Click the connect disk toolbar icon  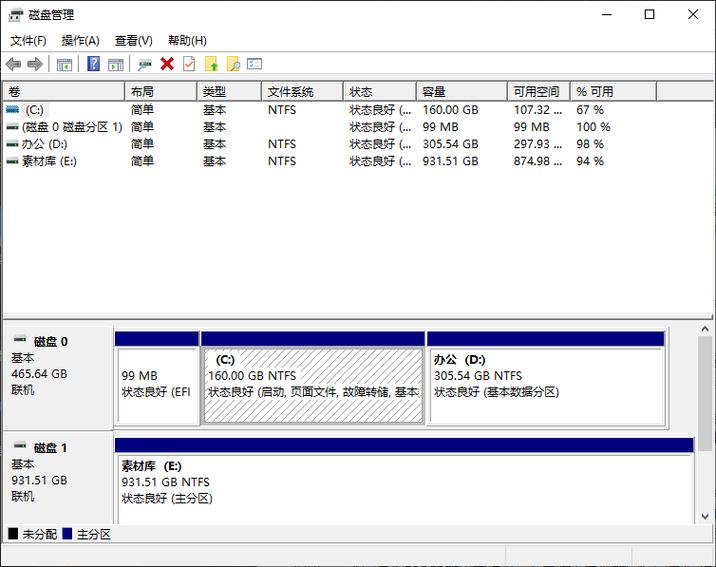click(145, 64)
